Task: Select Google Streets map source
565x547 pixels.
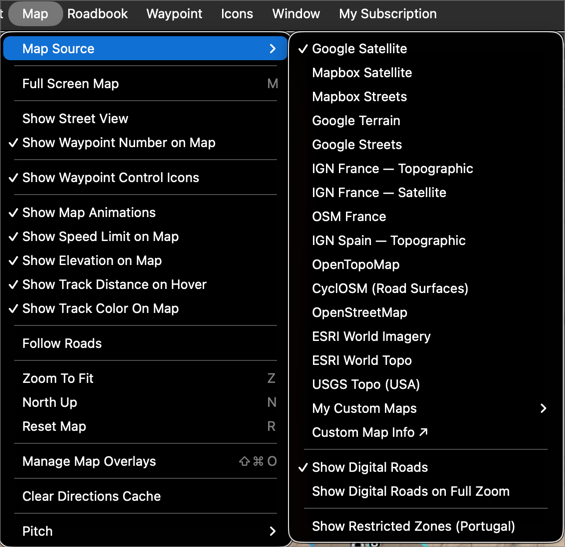Action: [426, 144]
